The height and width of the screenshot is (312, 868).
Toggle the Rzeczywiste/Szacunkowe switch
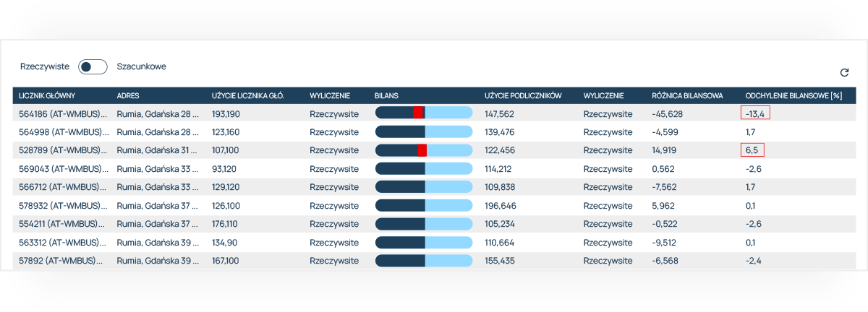pos(93,66)
